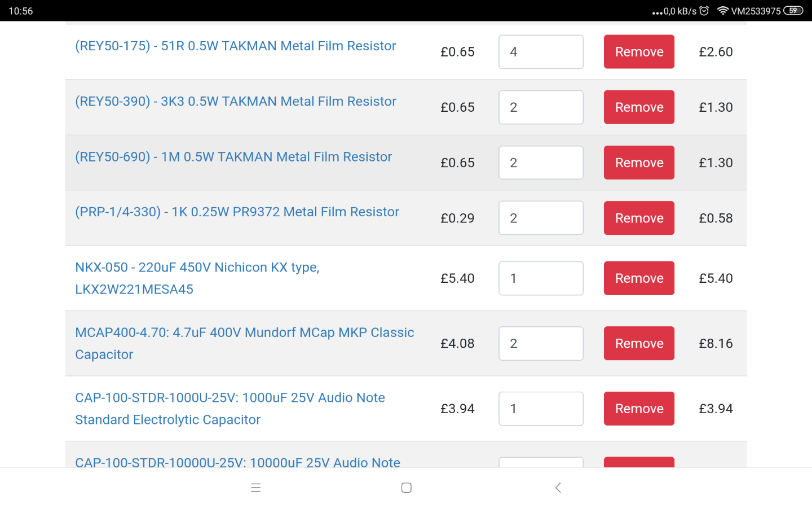Edit quantity field for 1000uF Audio Note capacitor
Image resolution: width=812 pixels, height=508 pixels.
541,409
